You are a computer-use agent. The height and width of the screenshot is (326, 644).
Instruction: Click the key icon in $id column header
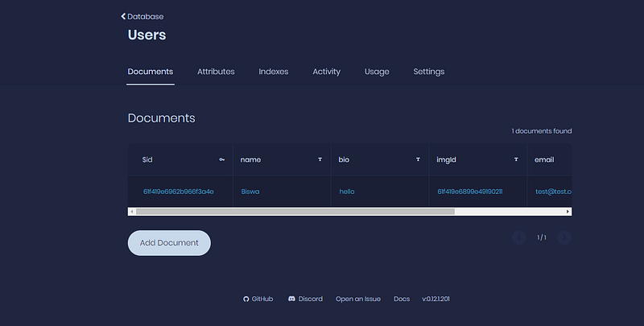(222, 159)
